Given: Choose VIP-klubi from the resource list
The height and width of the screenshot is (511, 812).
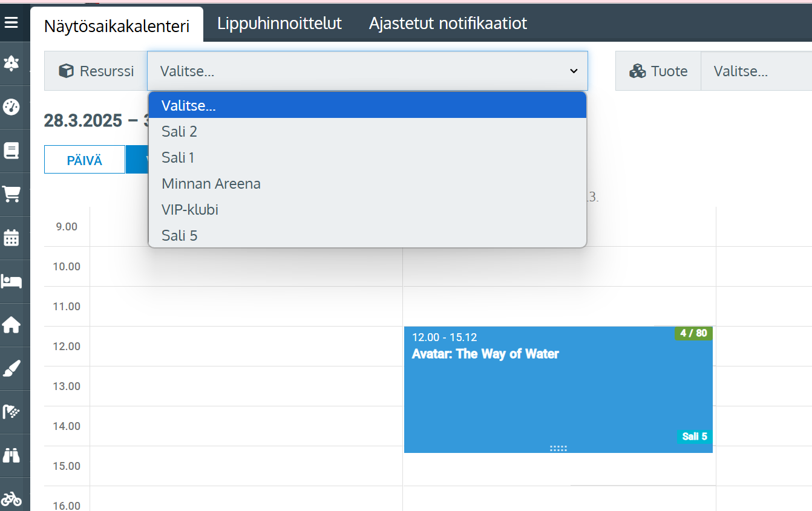Looking at the screenshot, I should pyautogui.click(x=367, y=209).
